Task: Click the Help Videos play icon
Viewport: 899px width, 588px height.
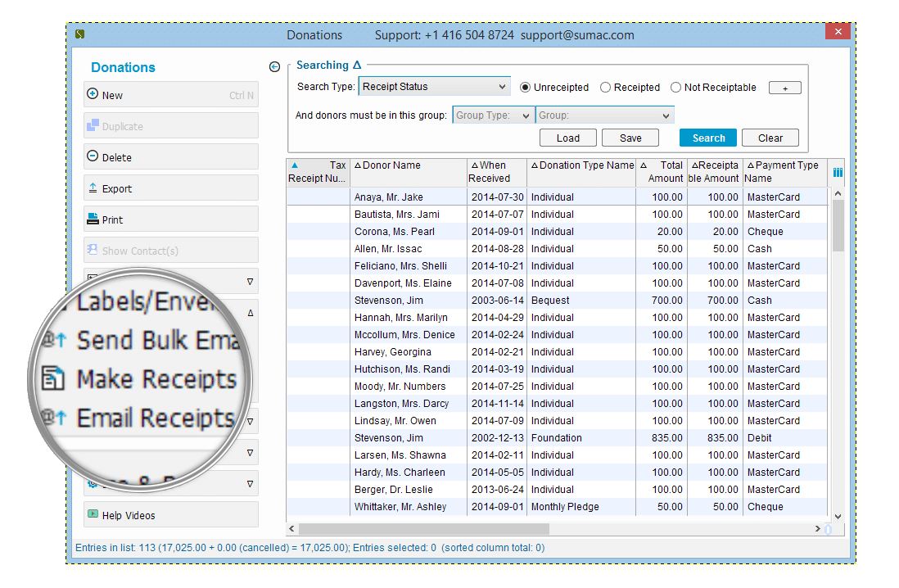Action: [93, 514]
